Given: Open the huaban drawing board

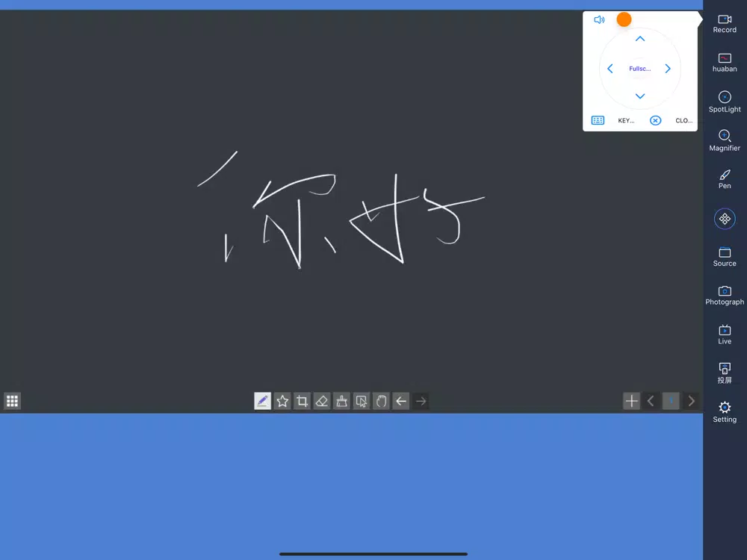Looking at the screenshot, I should [x=724, y=63].
